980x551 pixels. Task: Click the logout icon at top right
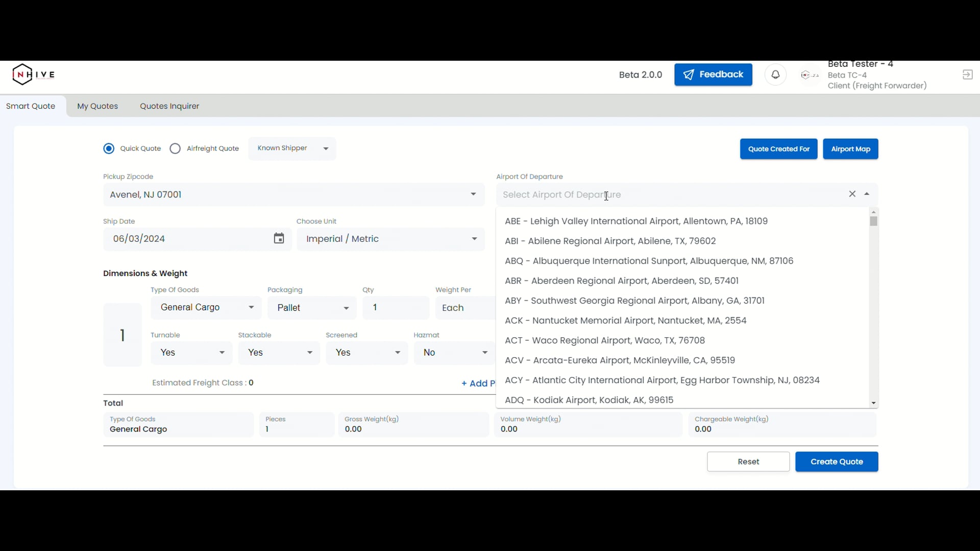coord(967,75)
